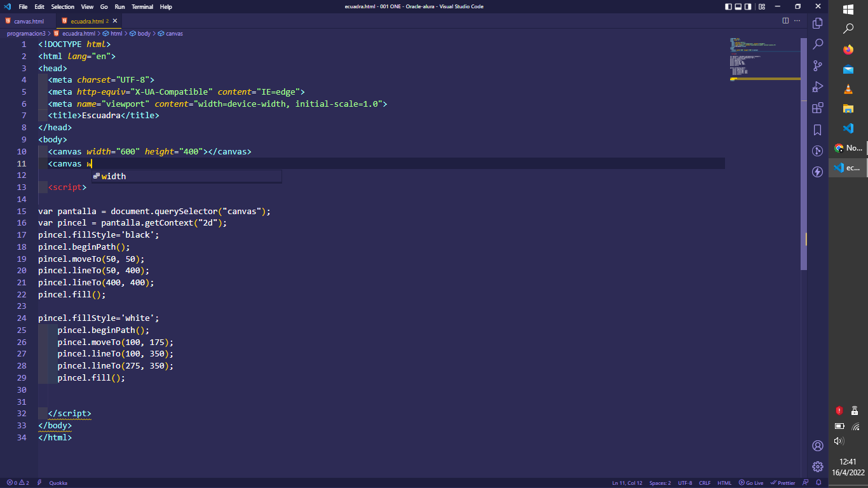868x488 pixels.
Task: Open the Manage gear icon
Action: click(818, 466)
